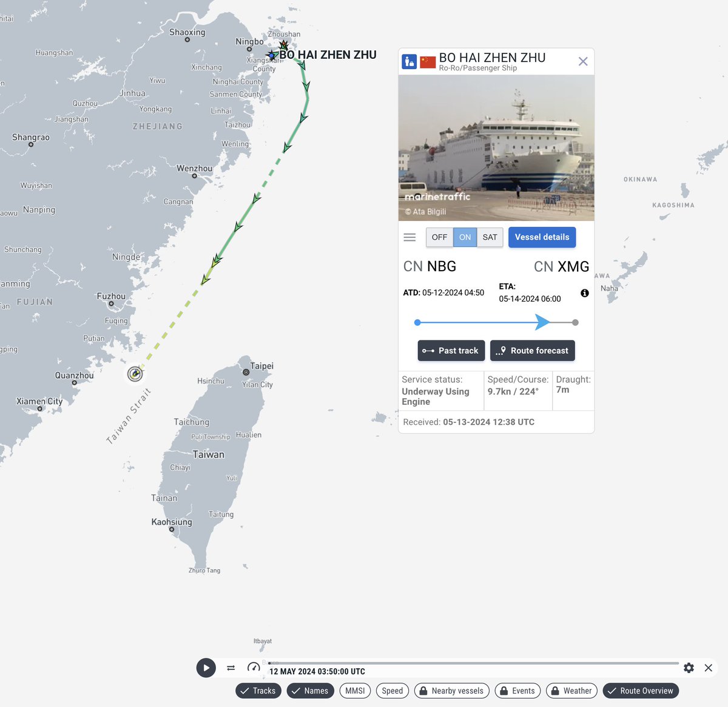Start track playback with the play button
This screenshot has width=728, height=707.
point(206,668)
